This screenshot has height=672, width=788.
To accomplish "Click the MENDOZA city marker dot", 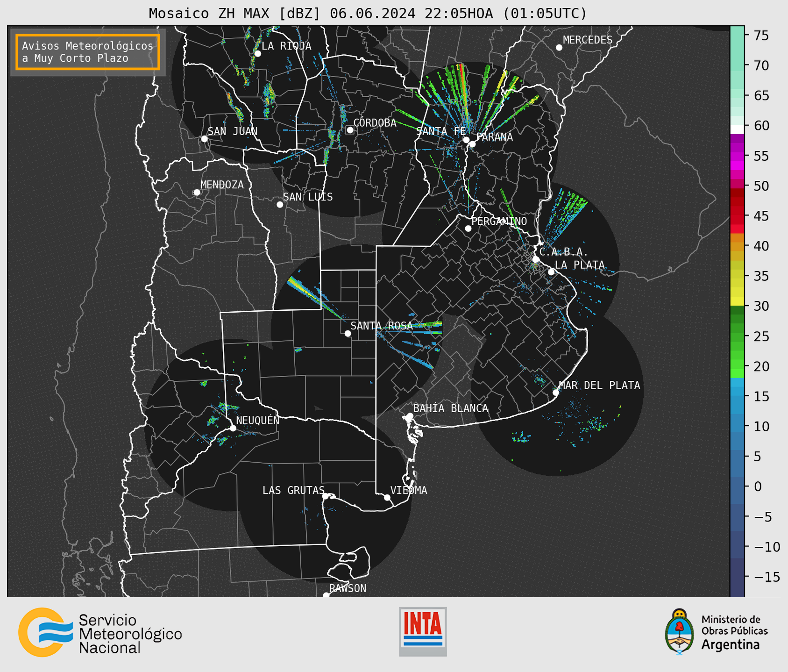I will click(x=197, y=193).
